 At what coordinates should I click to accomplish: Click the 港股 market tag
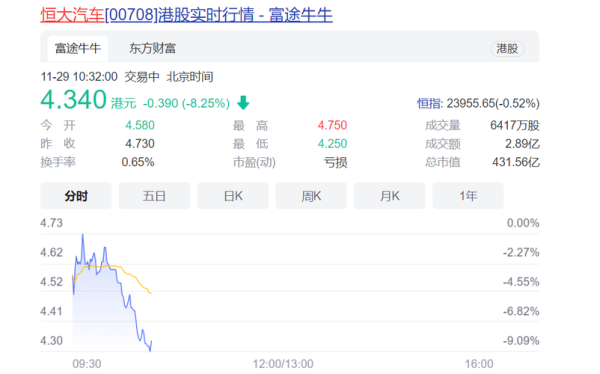507,49
